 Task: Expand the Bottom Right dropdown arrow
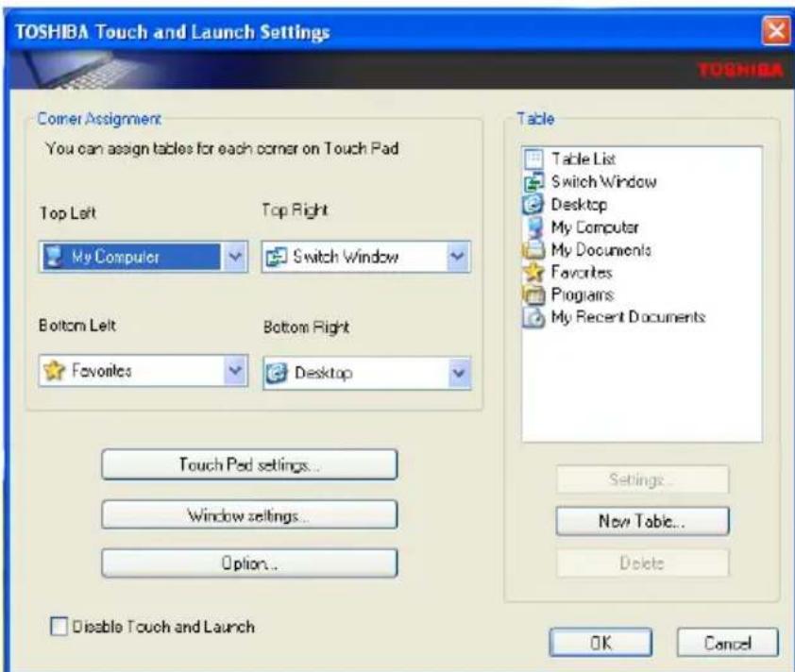458,374
